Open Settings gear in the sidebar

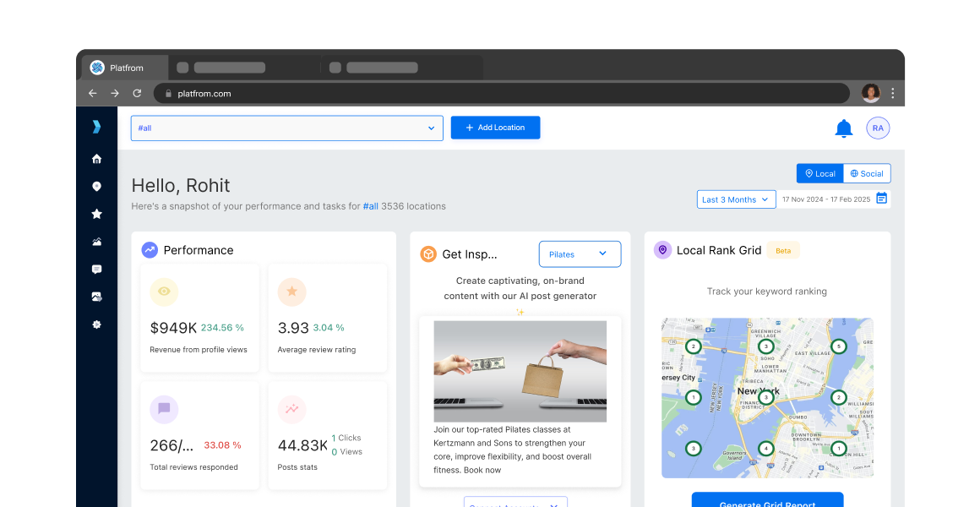tap(96, 324)
